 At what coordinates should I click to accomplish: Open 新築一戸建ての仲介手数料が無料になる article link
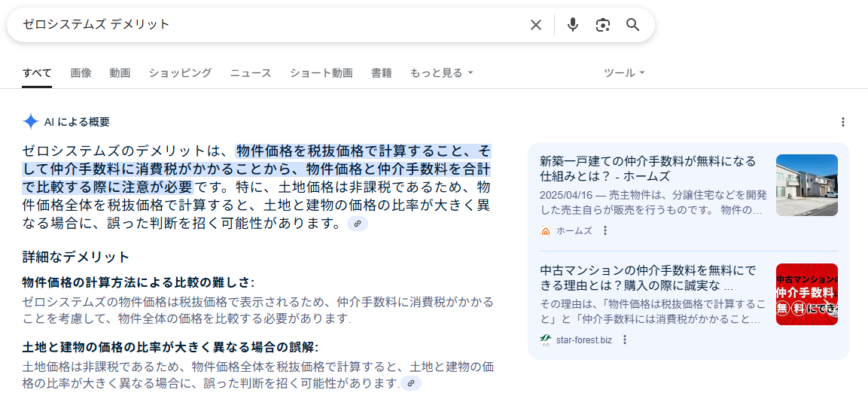[647, 169]
